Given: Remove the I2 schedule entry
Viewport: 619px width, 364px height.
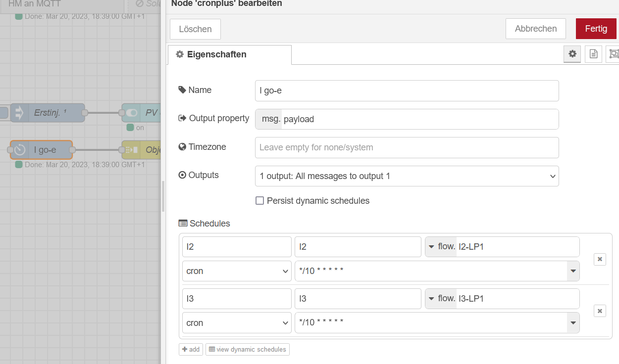Looking at the screenshot, I should (x=600, y=259).
